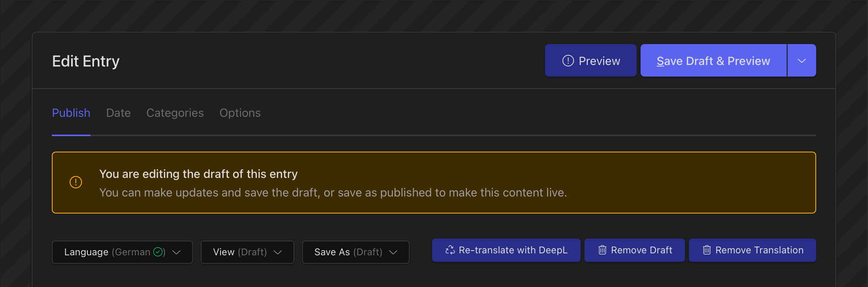The height and width of the screenshot is (287, 868).
Task: Click the draft notice heading 'You are editing the draft of this entry'
Action: click(198, 174)
